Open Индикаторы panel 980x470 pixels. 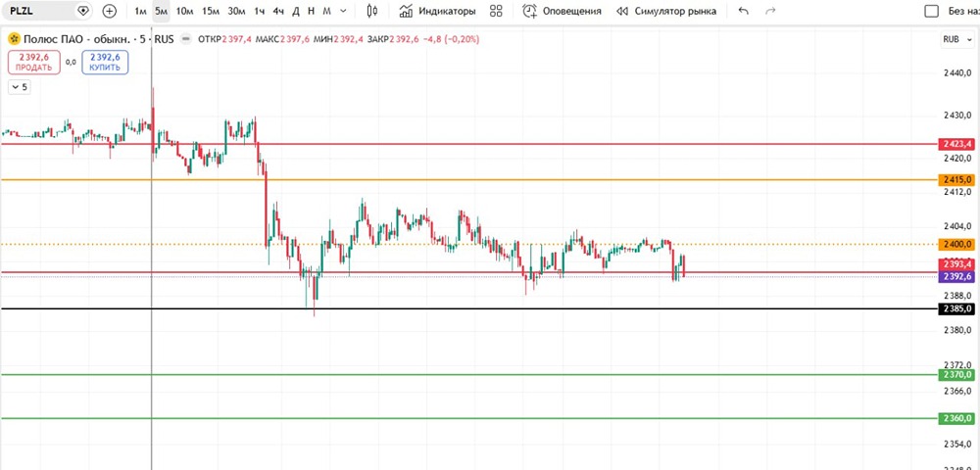tap(437, 11)
